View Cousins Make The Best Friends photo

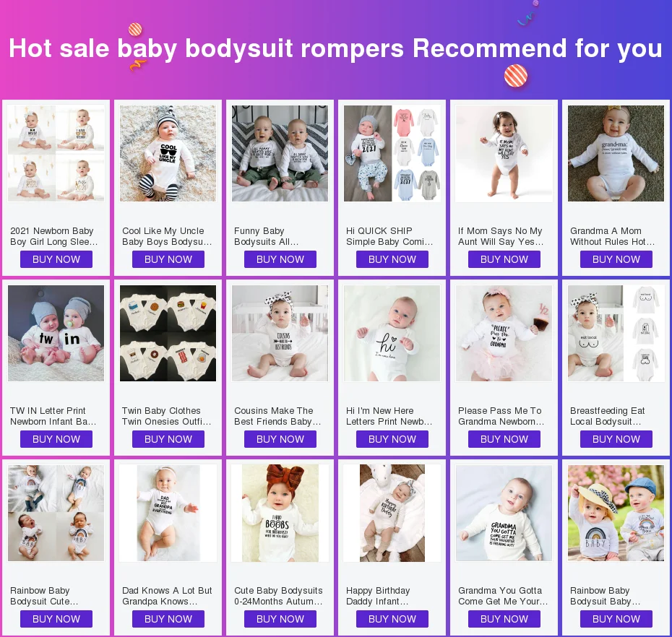(280, 333)
